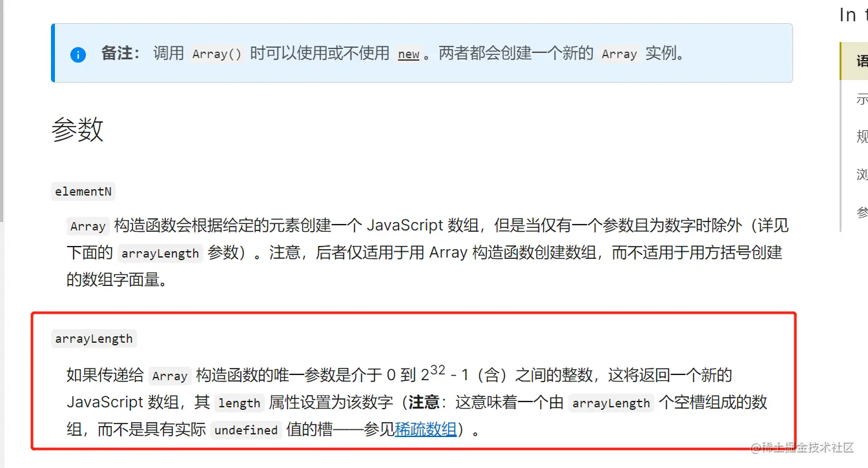Click the 参数 page heading

tap(77, 130)
